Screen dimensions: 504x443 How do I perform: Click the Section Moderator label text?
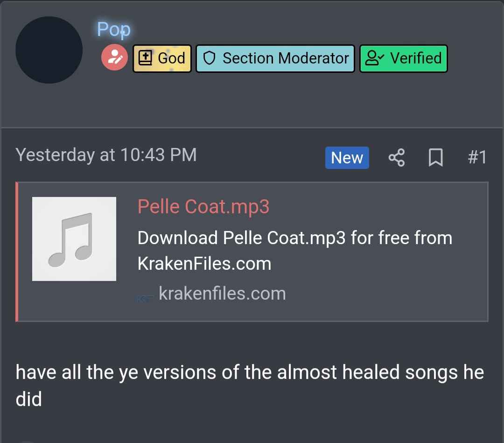click(x=286, y=58)
